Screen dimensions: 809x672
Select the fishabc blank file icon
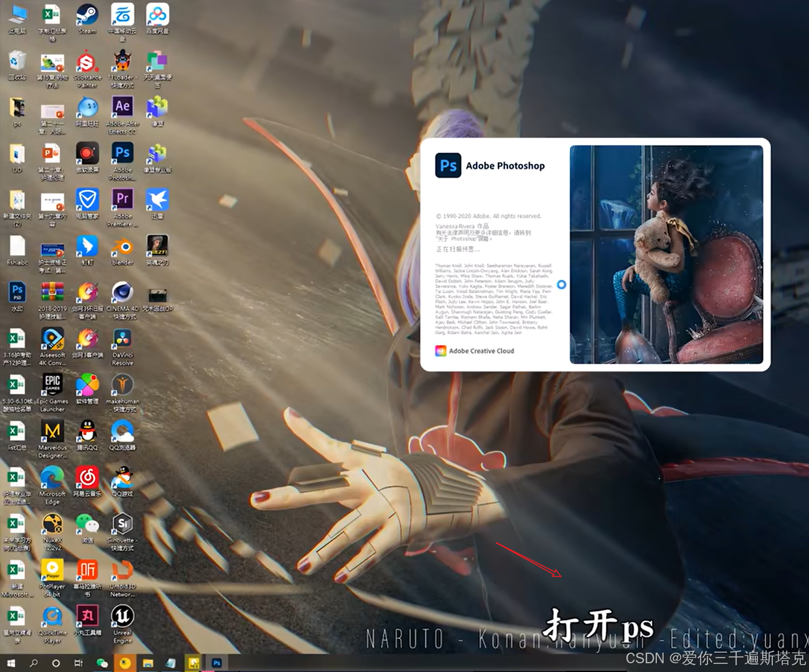pyautogui.click(x=17, y=249)
